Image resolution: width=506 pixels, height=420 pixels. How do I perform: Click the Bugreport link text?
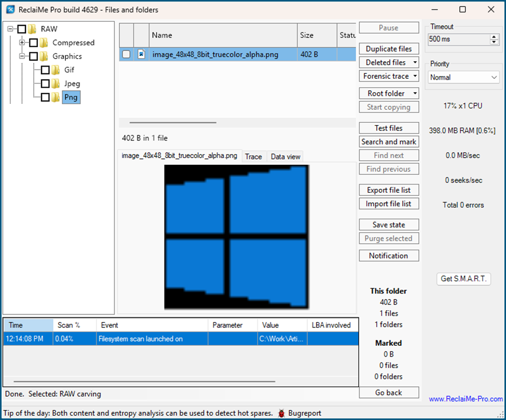[x=305, y=413]
